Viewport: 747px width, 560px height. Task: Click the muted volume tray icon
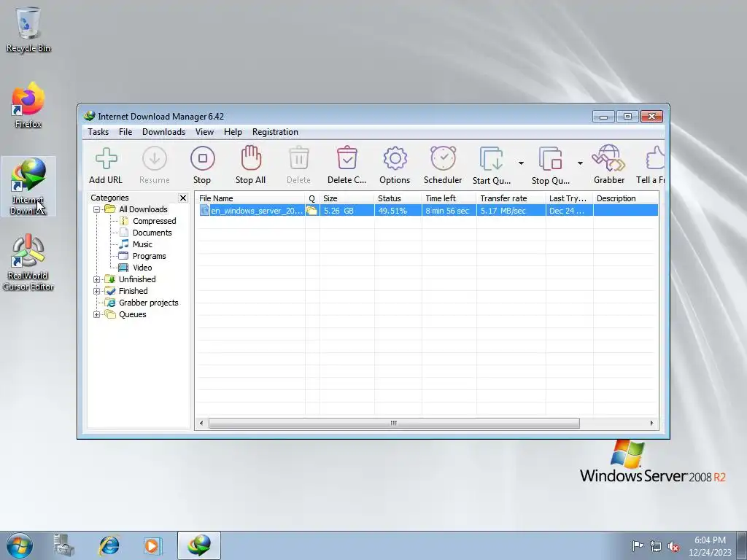point(673,546)
